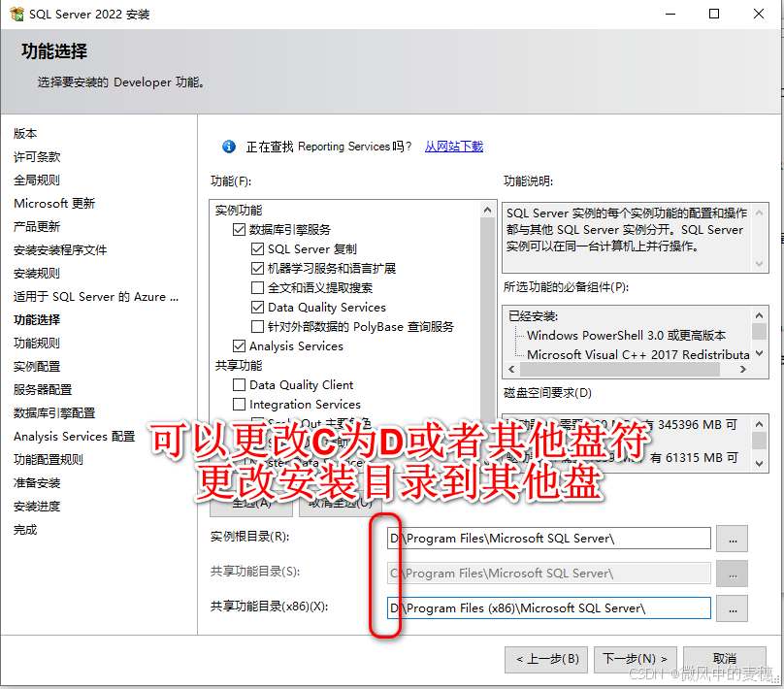This screenshot has width=784, height=689.
Task: Select Analysis Services 配置 step
Action: pos(74,437)
